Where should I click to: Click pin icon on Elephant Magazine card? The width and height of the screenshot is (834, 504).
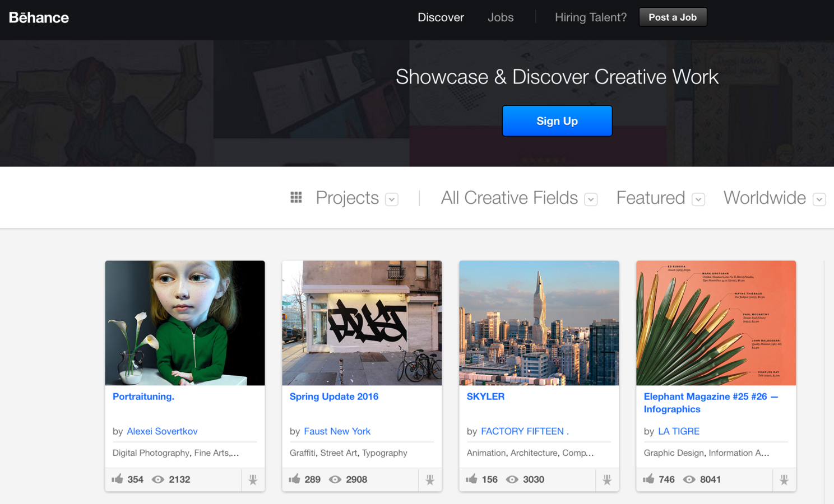click(x=784, y=479)
